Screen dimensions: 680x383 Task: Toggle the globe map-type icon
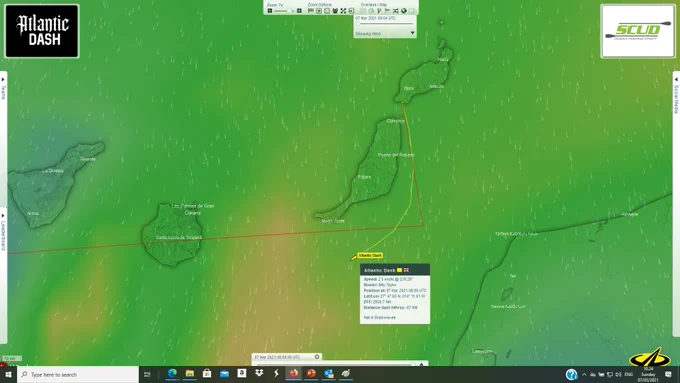[404, 11]
